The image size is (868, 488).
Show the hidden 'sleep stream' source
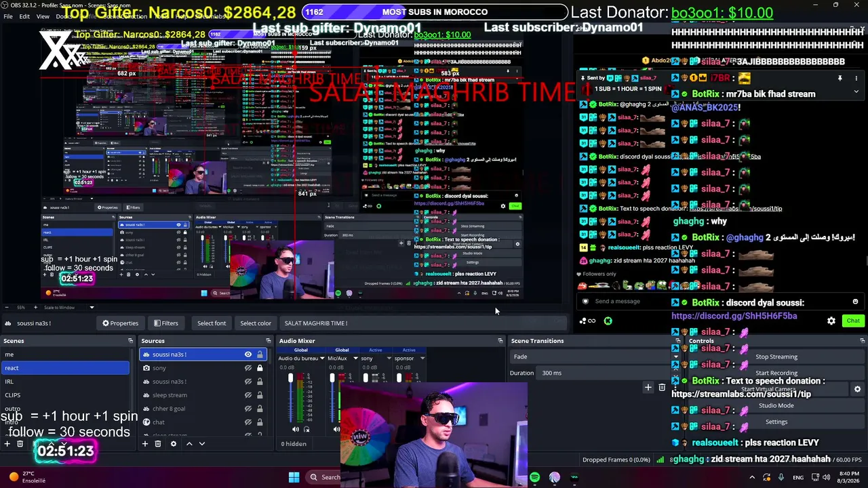tap(248, 395)
